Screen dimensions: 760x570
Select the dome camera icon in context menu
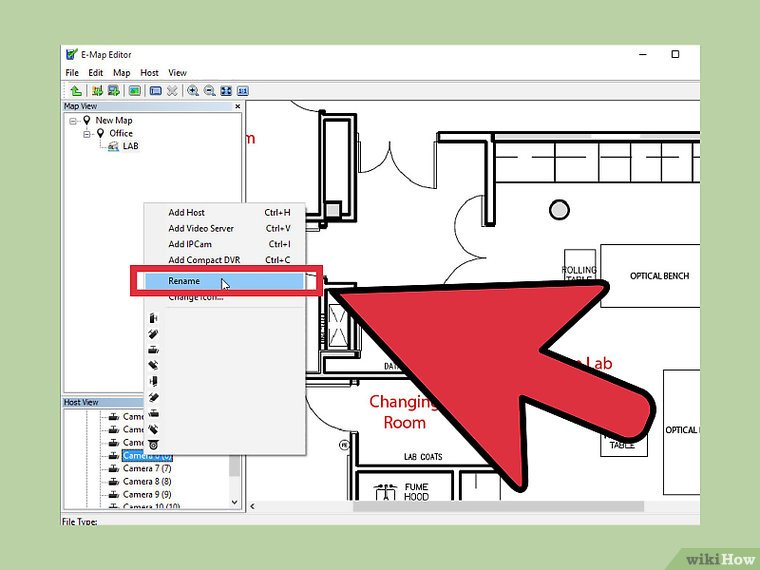click(153, 443)
